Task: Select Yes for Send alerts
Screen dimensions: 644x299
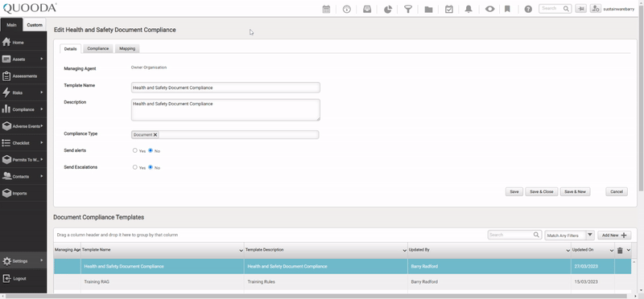Action: click(134, 150)
